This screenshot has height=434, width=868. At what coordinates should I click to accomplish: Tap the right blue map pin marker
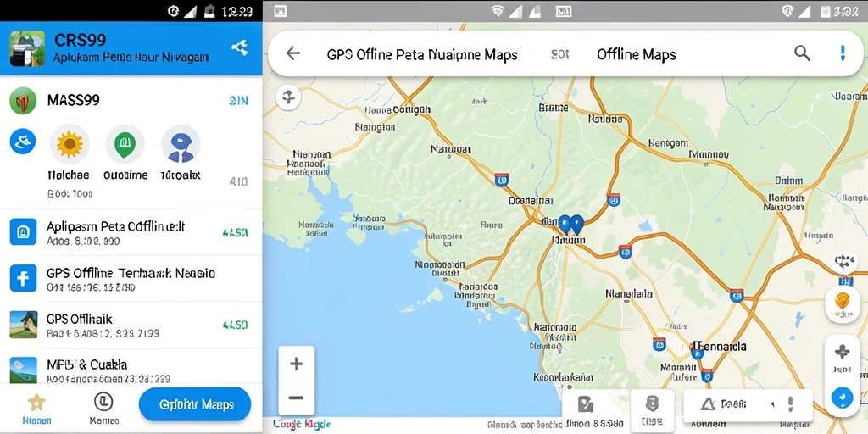[x=576, y=224]
